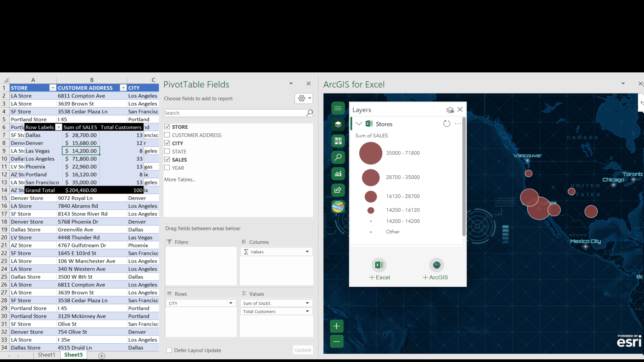Refresh the Stores layer
This screenshot has width=644, height=362.
pyautogui.click(x=446, y=124)
